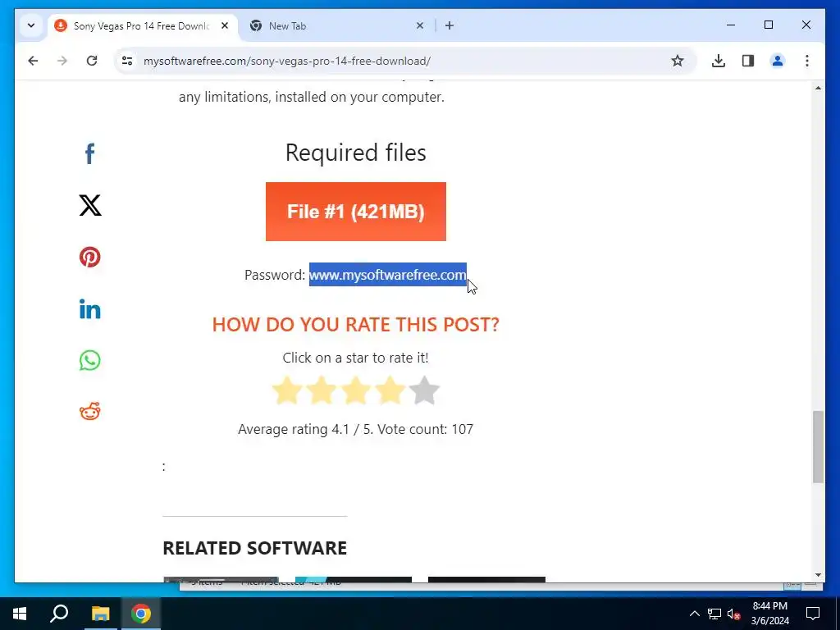Go forward in browser history
The image size is (840, 630).
coord(62,61)
